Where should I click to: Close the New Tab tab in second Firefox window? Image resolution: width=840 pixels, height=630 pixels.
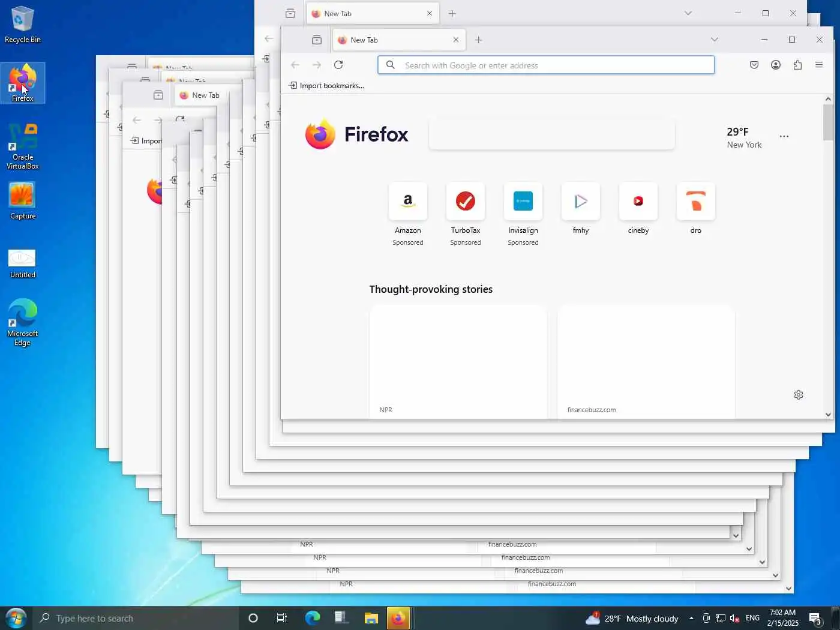click(430, 13)
